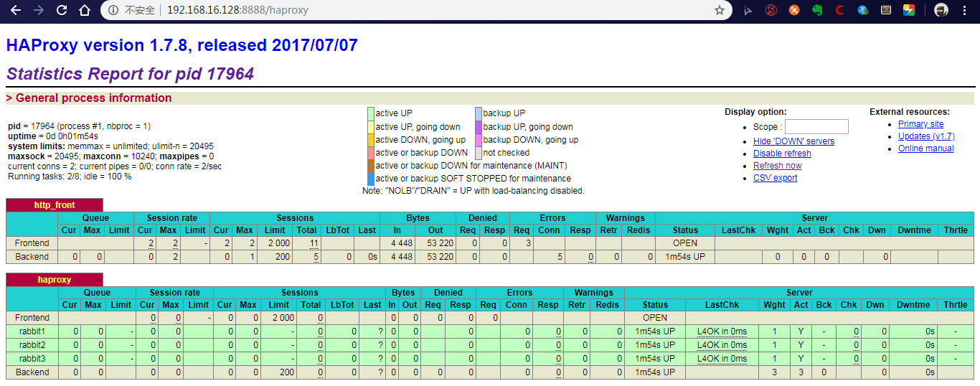Click the red letter C extension icon

click(x=839, y=10)
